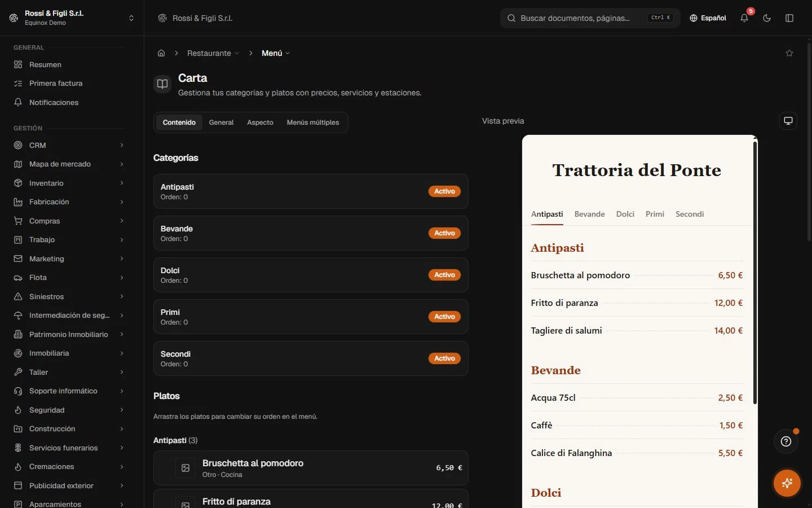The height and width of the screenshot is (508, 812).
Task: Select Dolci tab in menu preview
Action: (x=625, y=214)
